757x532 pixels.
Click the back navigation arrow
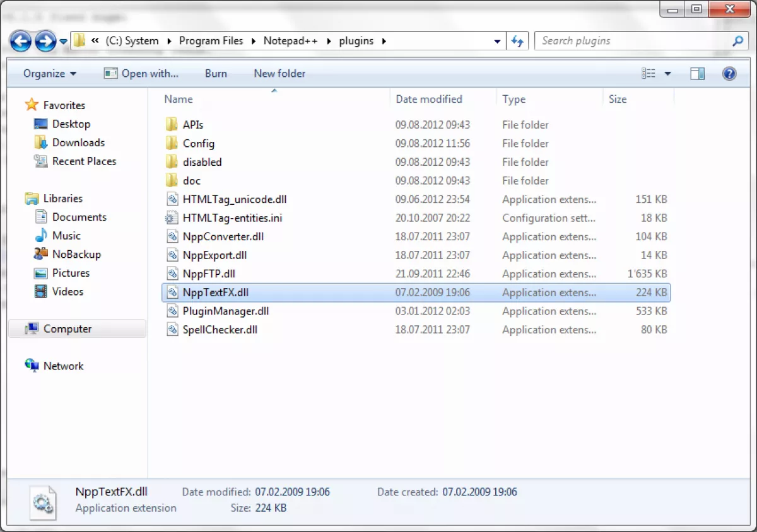(x=21, y=40)
